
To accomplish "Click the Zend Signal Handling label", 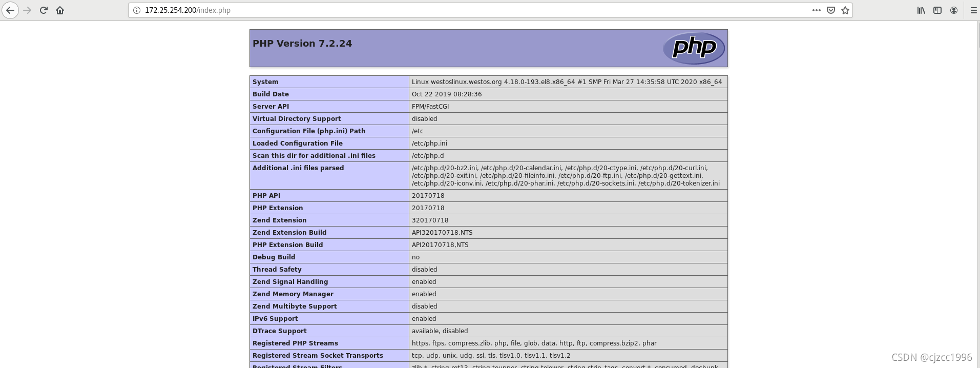I will tap(290, 282).
